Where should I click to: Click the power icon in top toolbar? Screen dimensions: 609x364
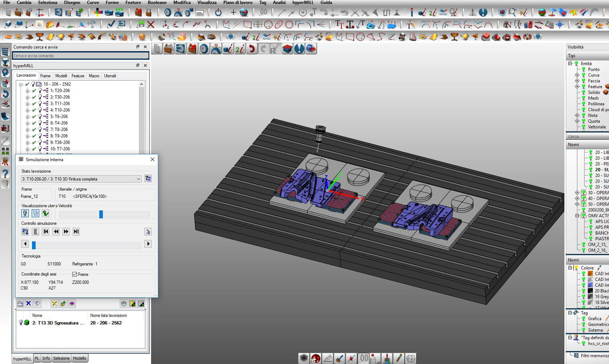(x=218, y=13)
